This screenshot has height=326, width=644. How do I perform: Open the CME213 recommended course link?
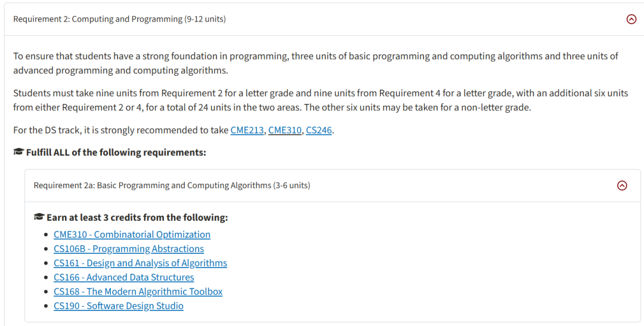pos(247,130)
